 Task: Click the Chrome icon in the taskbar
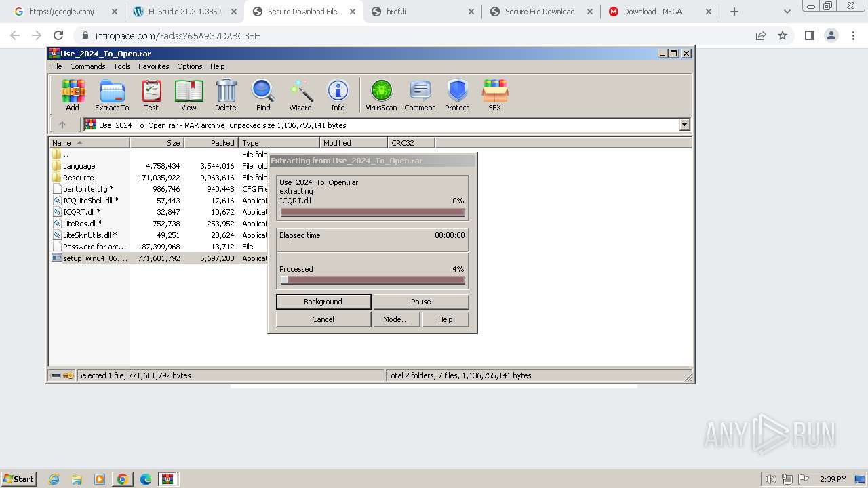(122, 479)
